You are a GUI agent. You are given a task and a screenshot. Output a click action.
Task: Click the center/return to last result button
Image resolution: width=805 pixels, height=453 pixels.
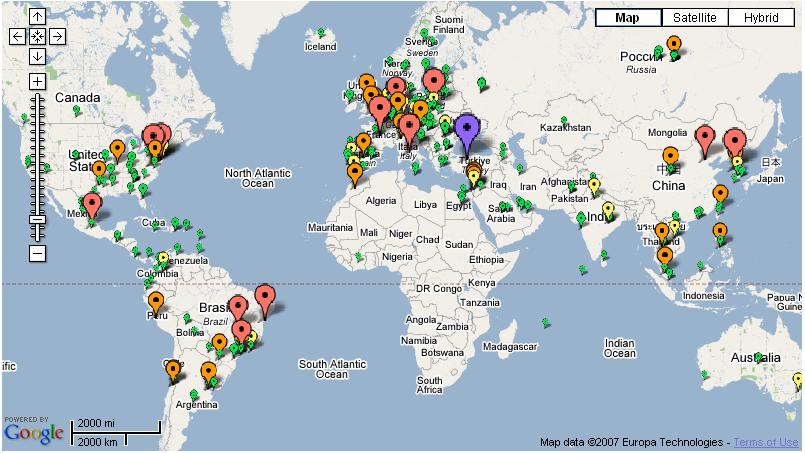37,36
